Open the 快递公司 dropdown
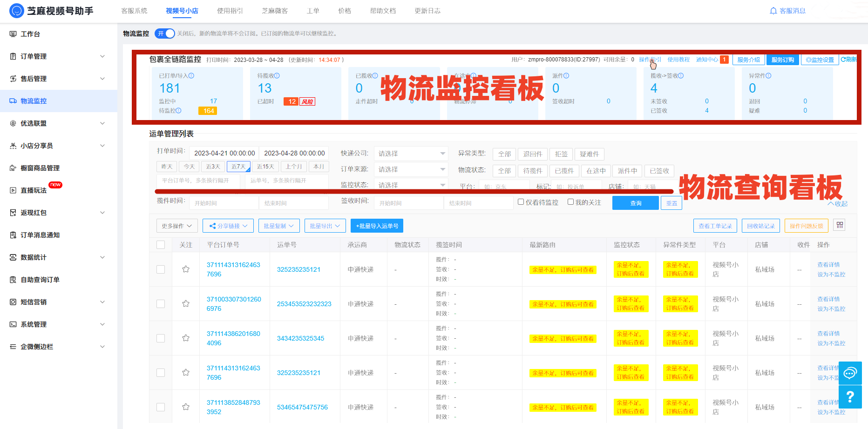This screenshot has height=429, width=868. 411,154
